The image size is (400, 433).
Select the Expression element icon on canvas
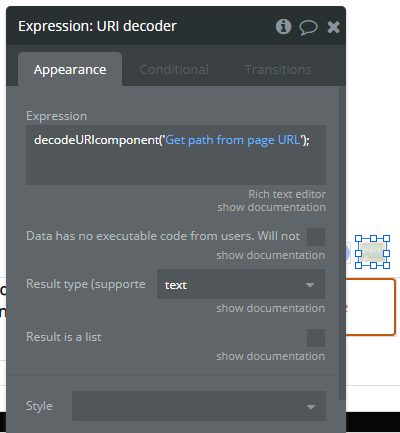click(x=372, y=252)
